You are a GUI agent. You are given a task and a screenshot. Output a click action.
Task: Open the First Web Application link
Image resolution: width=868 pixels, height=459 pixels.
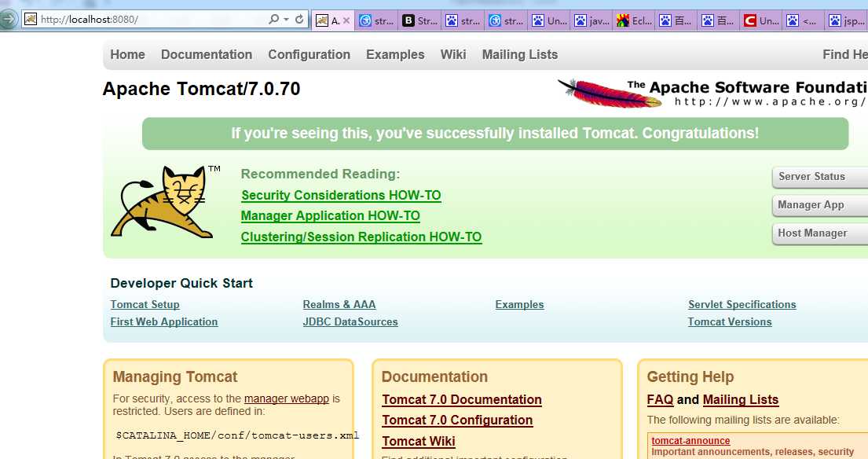pyautogui.click(x=164, y=321)
